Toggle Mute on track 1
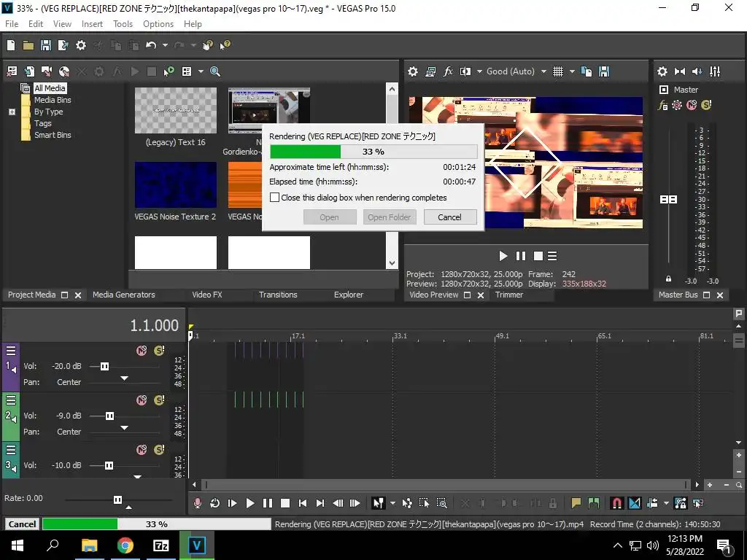The height and width of the screenshot is (560, 747). [142, 351]
